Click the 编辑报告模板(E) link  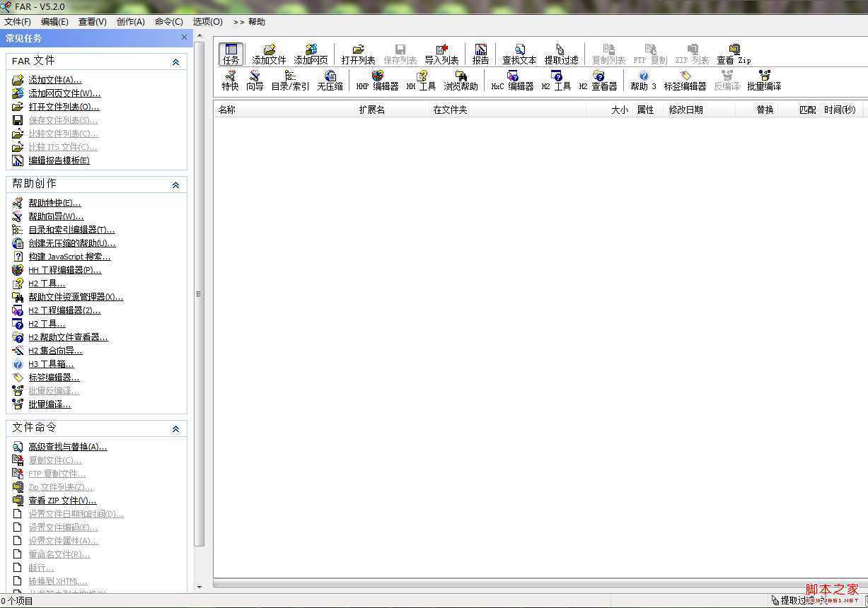coord(59,160)
